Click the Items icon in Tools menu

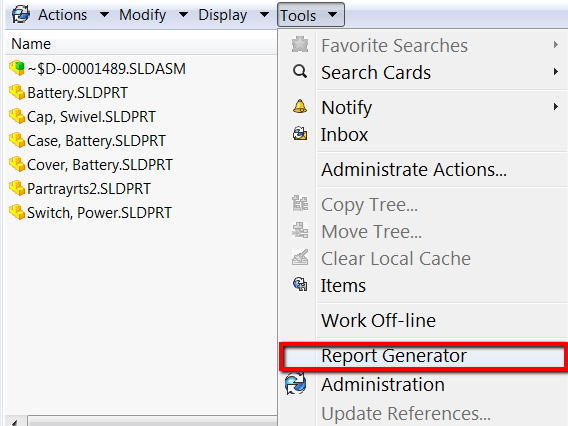pos(300,284)
